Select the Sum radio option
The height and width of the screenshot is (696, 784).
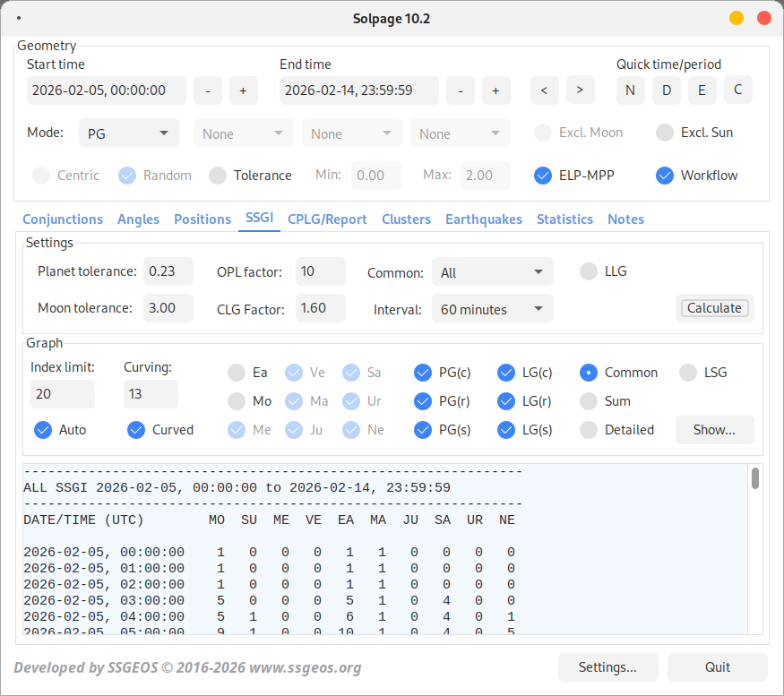tap(590, 401)
